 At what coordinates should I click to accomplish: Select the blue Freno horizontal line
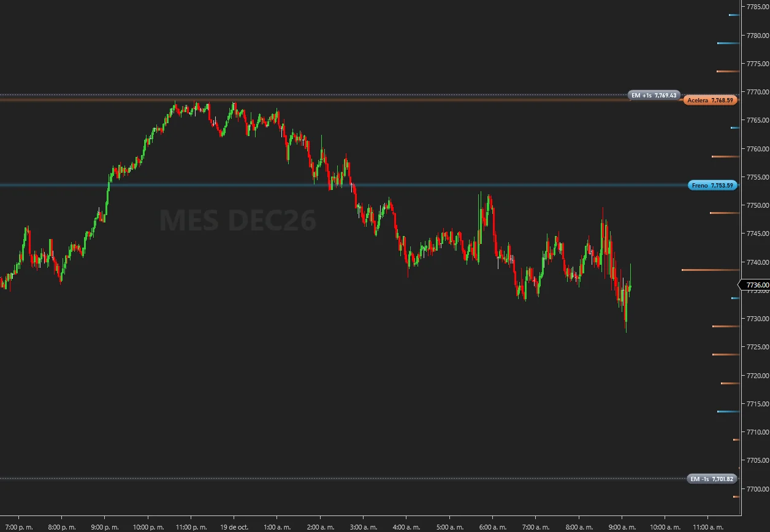(343, 185)
